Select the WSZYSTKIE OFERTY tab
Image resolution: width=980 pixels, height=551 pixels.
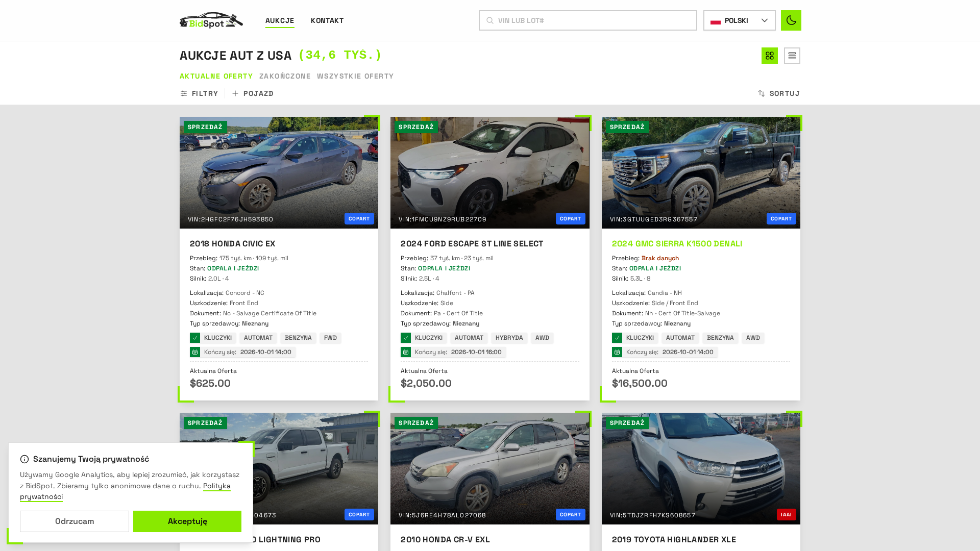point(355,76)
